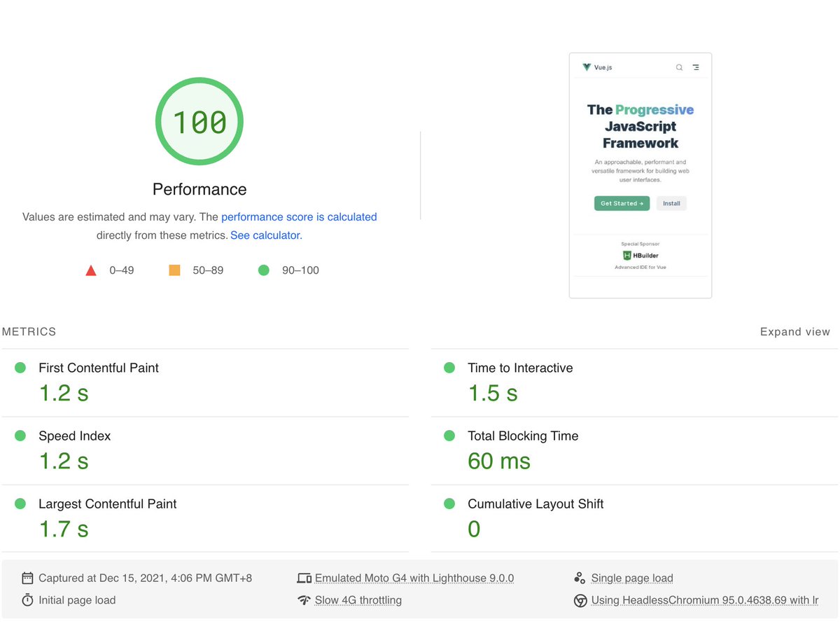840x624 pixels.
Task: Click the network icon beside Slow 4G throttling
Action: tap(304, 600)
